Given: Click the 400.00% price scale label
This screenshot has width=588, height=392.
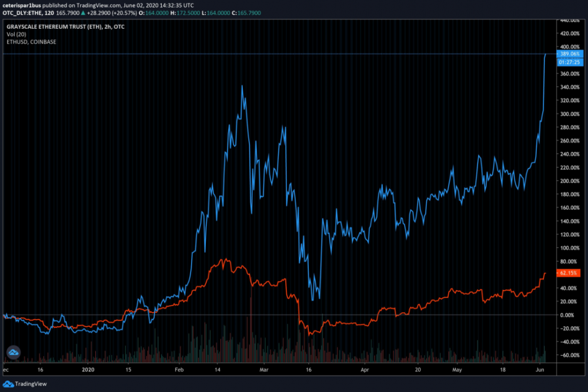Looking at the screenshot, I should point(568,46).
